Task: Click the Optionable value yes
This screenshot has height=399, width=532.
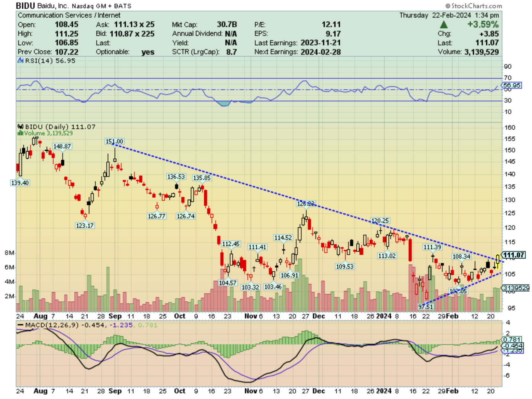Action: click(x=148, y=52)
